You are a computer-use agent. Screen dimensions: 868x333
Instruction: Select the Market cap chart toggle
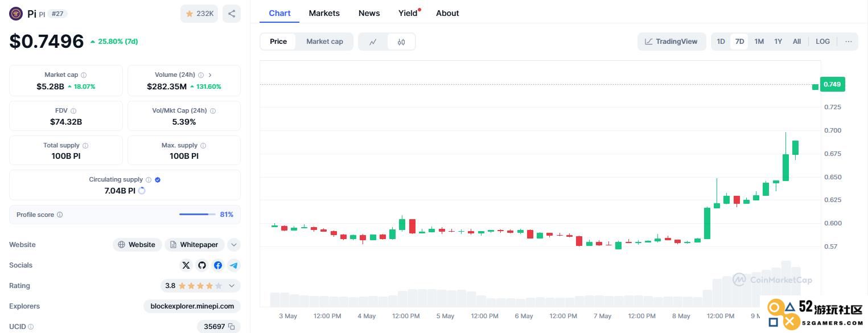click(x=324, y=42)
